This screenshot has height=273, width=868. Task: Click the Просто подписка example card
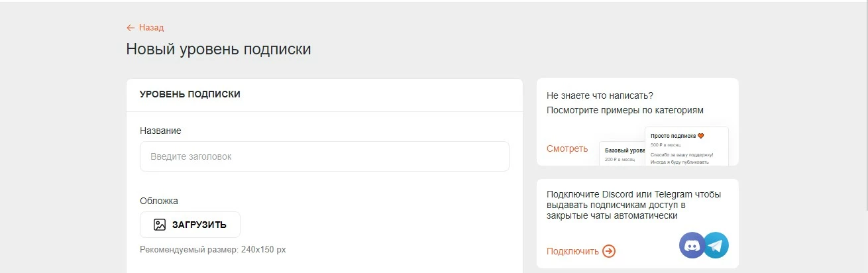[x=686, y=146]
